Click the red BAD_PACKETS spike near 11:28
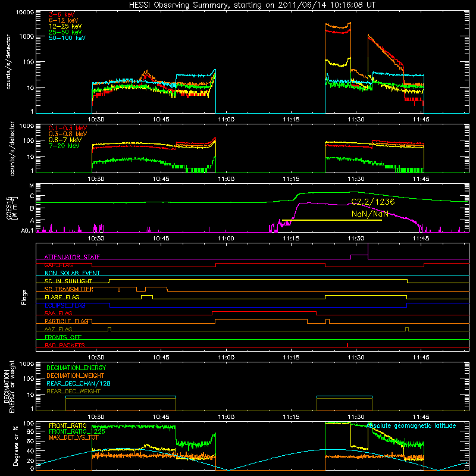The image size is (476, 476). coord(347,345)
